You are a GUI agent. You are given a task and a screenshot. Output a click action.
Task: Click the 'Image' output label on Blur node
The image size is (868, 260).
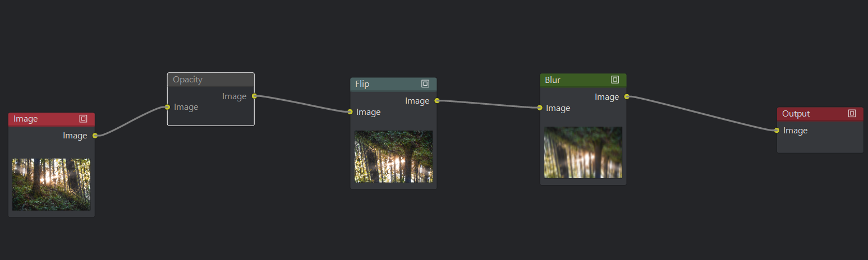[x=607, y=97]
